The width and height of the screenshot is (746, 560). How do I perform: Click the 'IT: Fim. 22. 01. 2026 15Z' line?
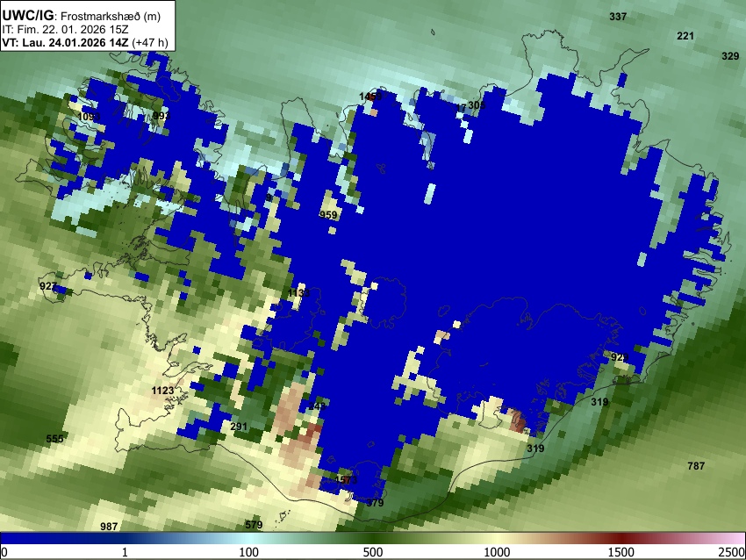(65, 30)
